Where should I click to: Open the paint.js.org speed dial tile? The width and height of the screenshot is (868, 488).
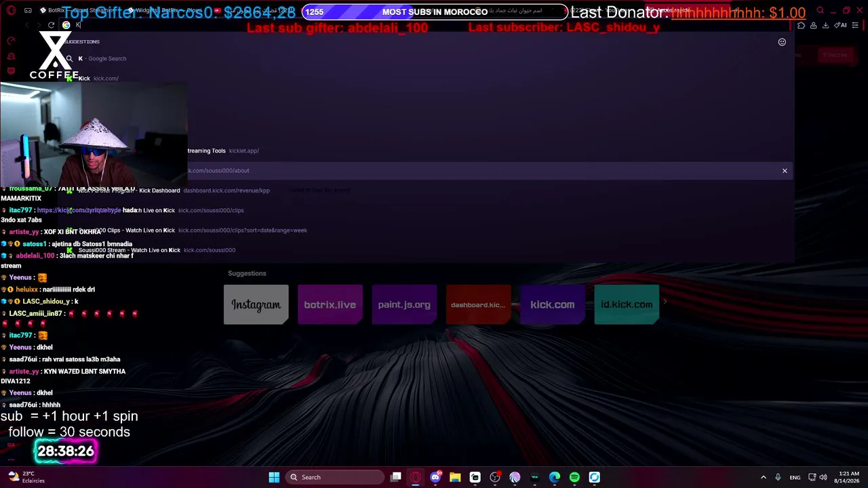(404, 304)
